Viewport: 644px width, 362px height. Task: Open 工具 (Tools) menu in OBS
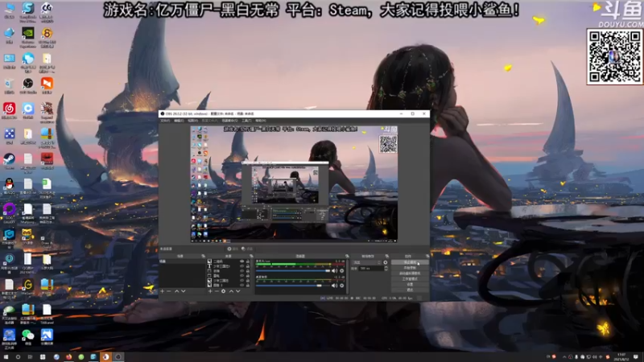click(x=246, y=121)
